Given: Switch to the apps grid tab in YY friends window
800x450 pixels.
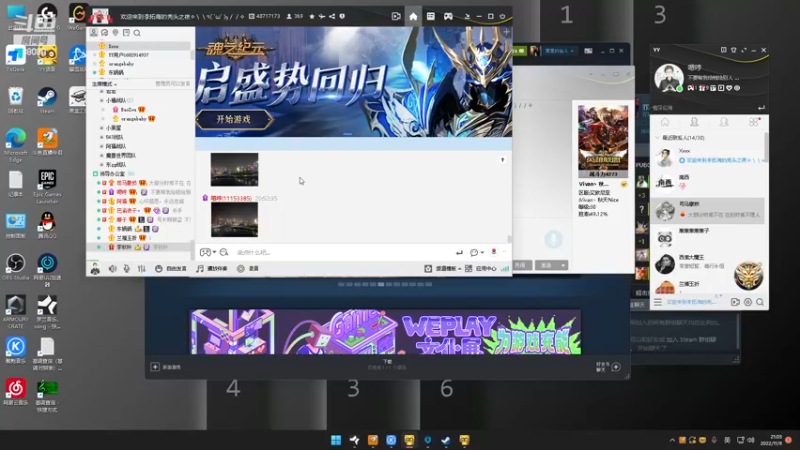Looking at the screenshot, I should 754,122.
